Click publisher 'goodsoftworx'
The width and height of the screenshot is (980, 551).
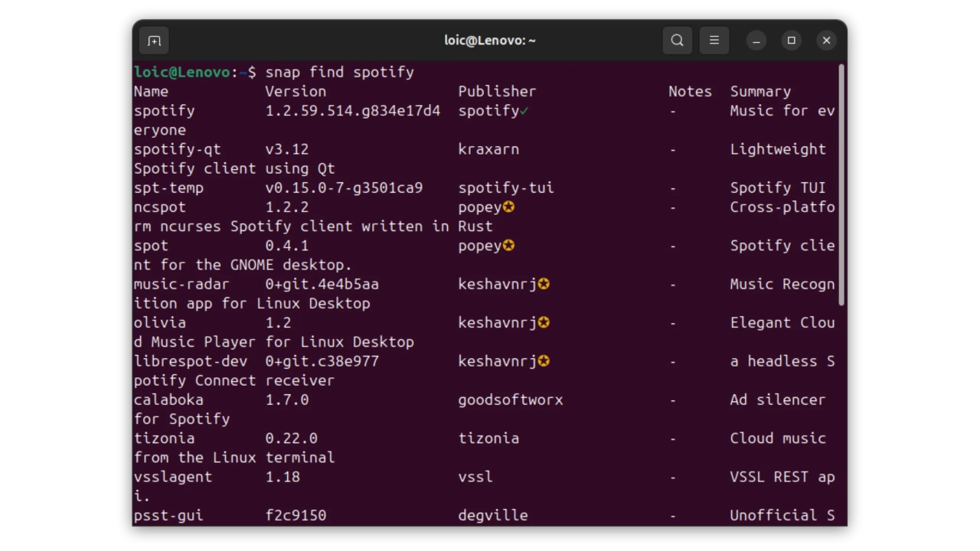coord(511,399)
